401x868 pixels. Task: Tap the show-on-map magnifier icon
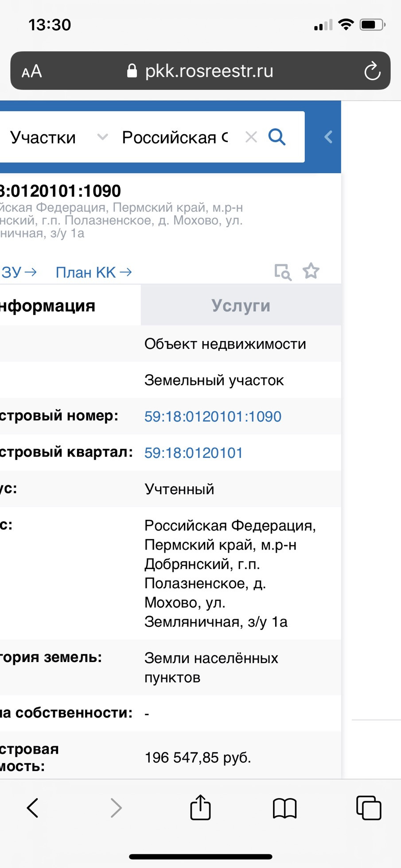[283, 272]
